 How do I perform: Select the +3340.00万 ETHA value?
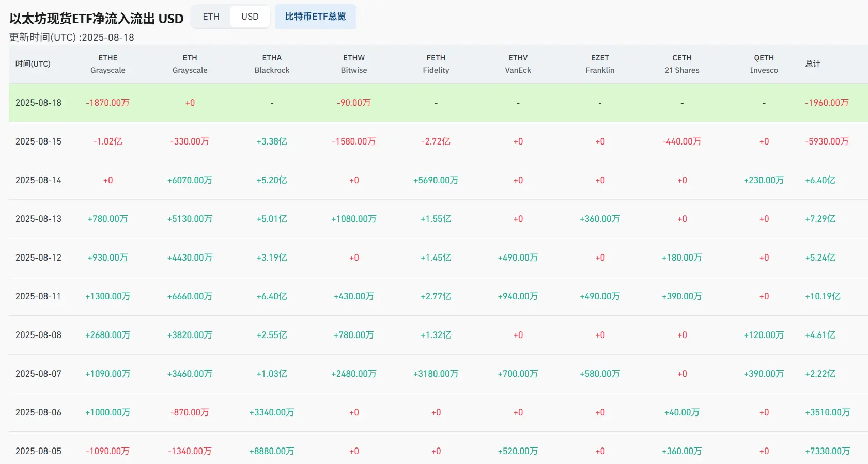coord(272,412)
